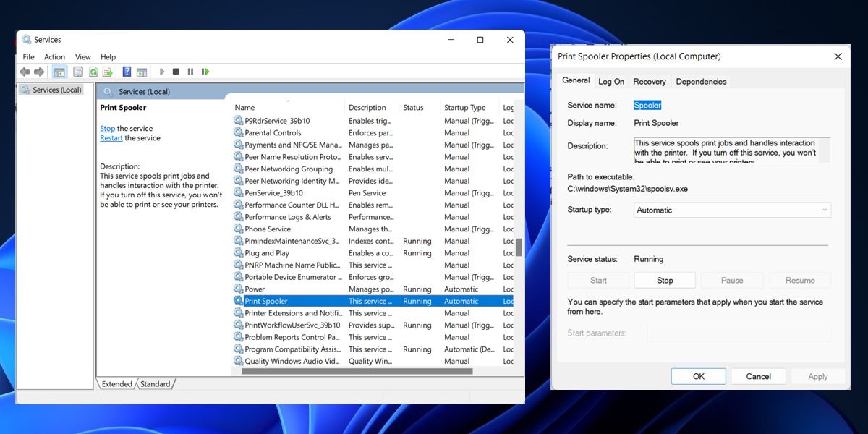The height and width of the screenshot is (434, 868).
Task: Switch to the Standard tab
Action: click(156, 384)
